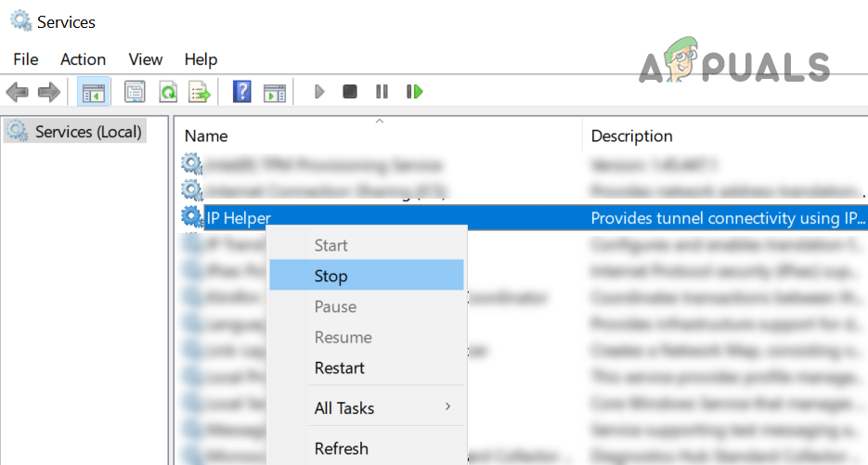Click the Back arrow toolbar icon
This screenshot has width=868, height=465.
[x=18, y=92]
